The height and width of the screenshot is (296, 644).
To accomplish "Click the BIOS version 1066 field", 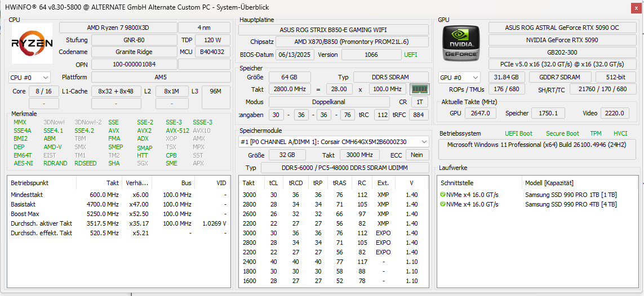I will pyautogui.click(x=371, y=55).
